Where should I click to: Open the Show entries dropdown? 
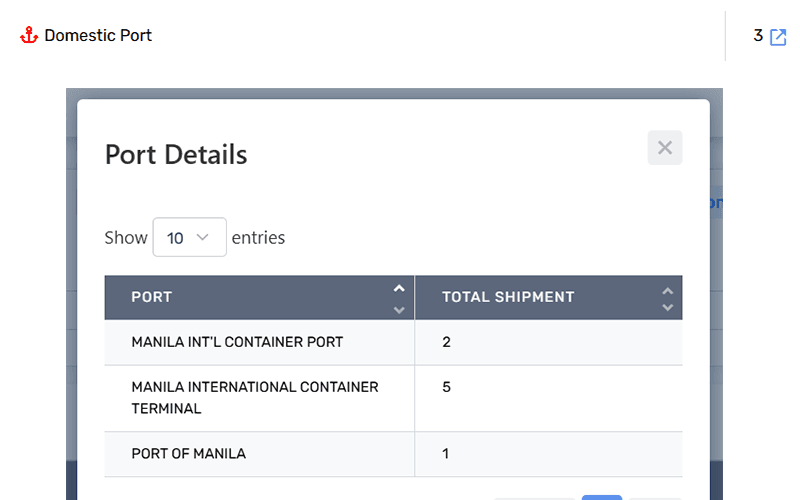pos(189,237)
